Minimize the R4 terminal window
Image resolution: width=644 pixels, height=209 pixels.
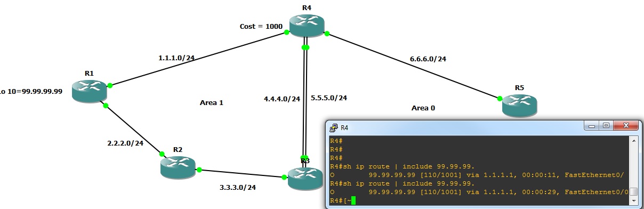[592, 126]
